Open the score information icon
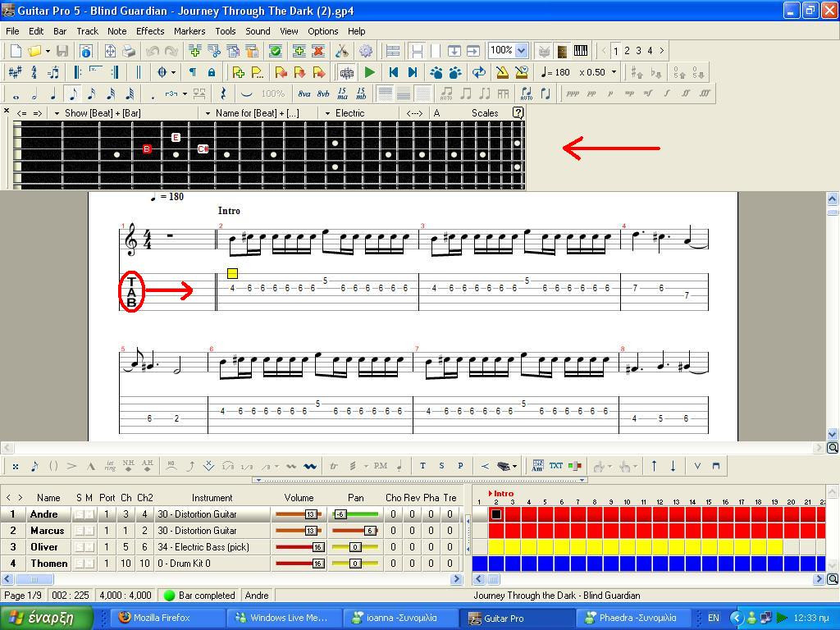This screenshot has width=840, height=630. [x=85, y=51]
